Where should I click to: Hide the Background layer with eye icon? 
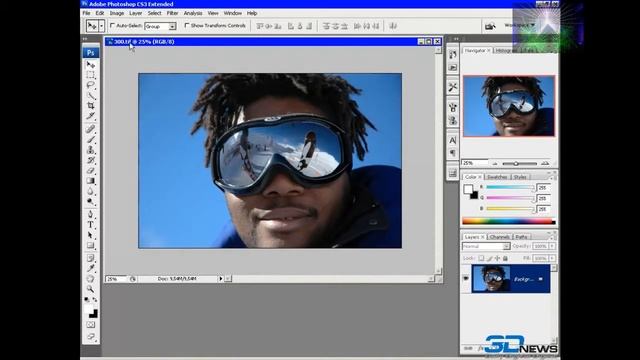point(466,278)
